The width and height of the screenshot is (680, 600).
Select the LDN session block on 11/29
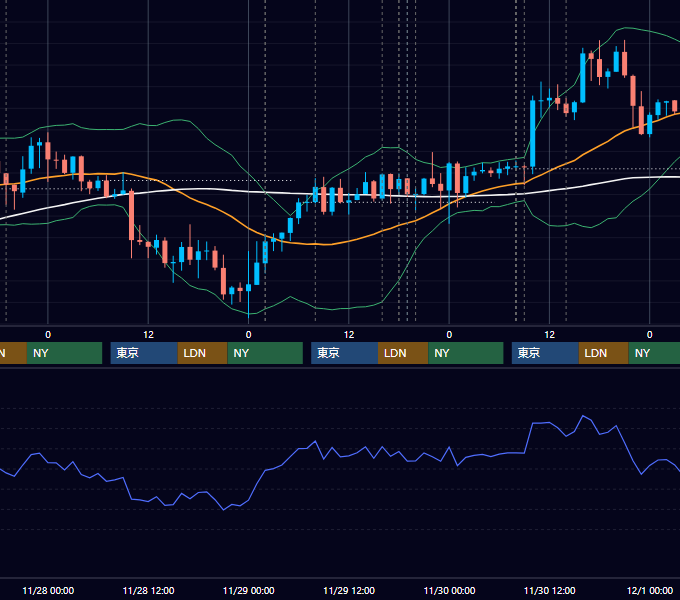(x=403, y=353)
